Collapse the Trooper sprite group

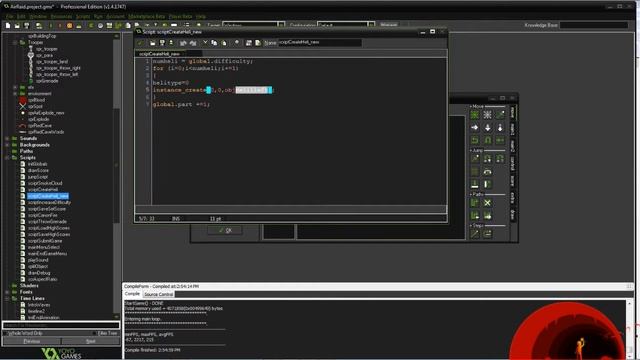15,42
